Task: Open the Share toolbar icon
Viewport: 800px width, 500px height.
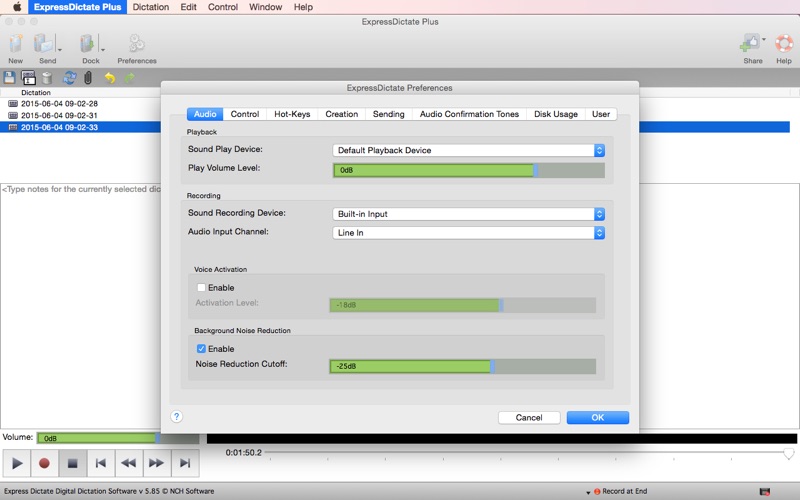Action: coord(751,43)
